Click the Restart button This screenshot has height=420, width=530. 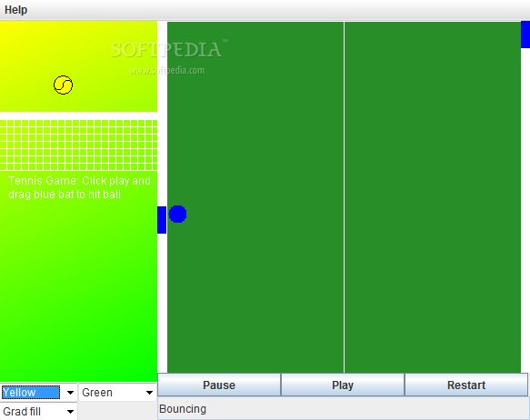[x=466, y=385]
